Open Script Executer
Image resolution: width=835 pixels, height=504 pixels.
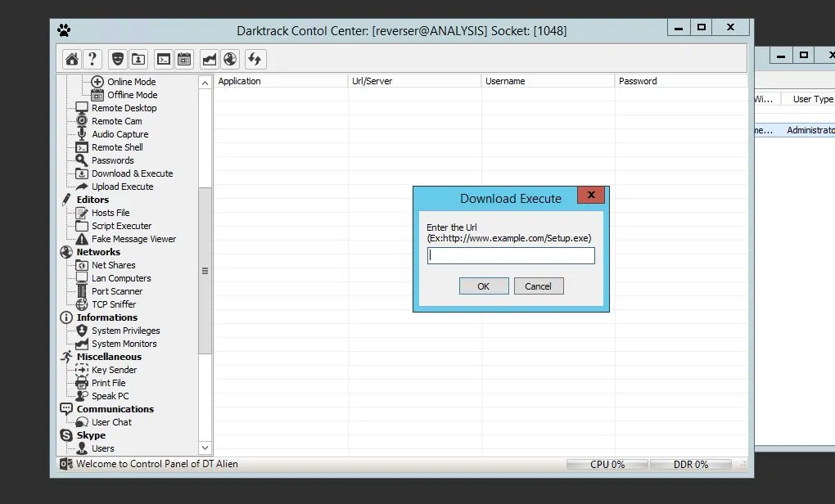(121, 226)
